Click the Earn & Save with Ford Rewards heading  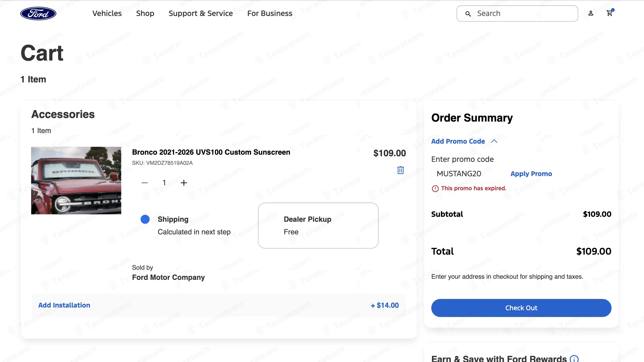pyautogui.click(x=499, y=359)
